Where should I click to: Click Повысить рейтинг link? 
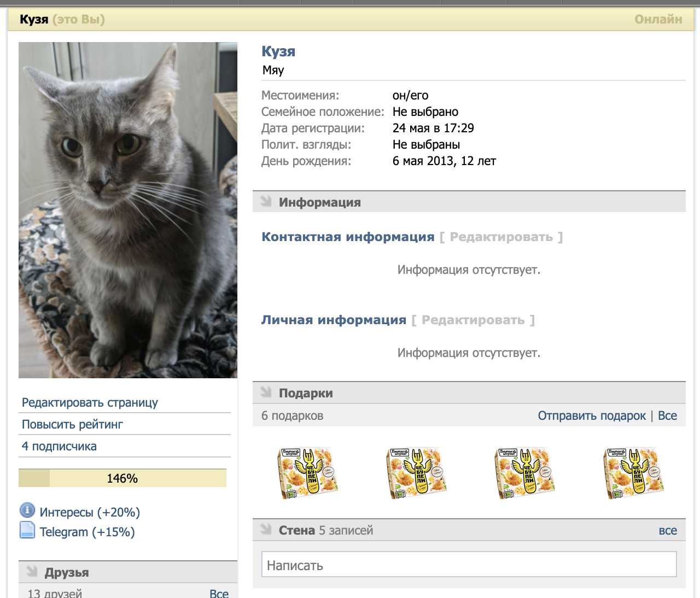pos(72,424)
